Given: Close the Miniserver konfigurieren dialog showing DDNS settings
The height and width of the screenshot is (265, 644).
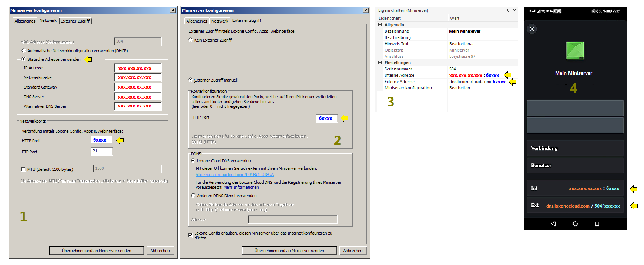Looking at the screenshot, I should click(x=366, y=10).
